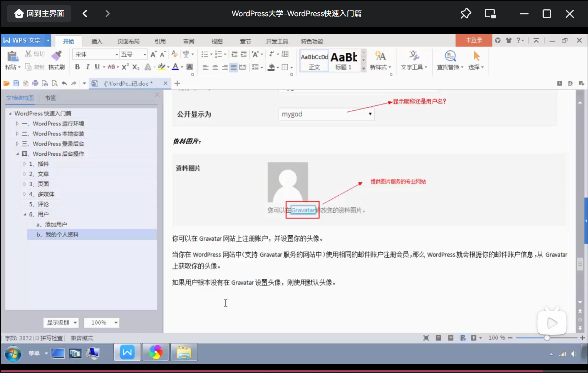Expand the 一、WordPress运行环境 tree node
This screenshot has height=373, width=588.
click(17, 124)
